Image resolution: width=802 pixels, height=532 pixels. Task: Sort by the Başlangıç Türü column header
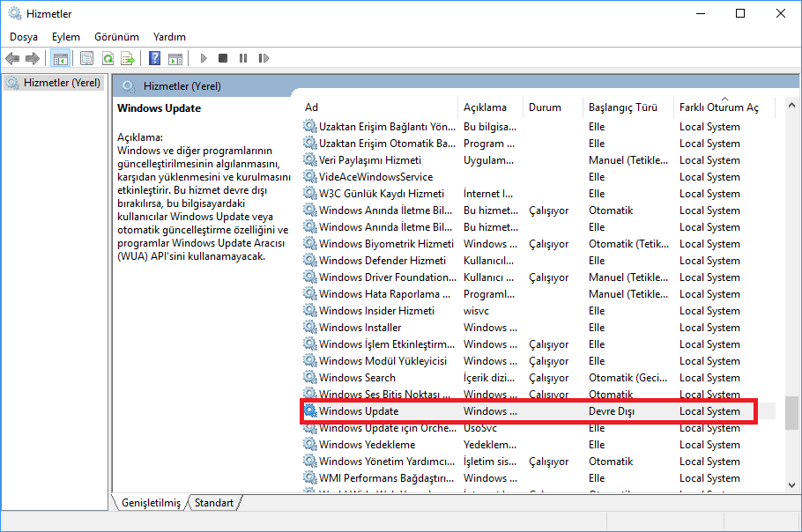click(623, 107)
